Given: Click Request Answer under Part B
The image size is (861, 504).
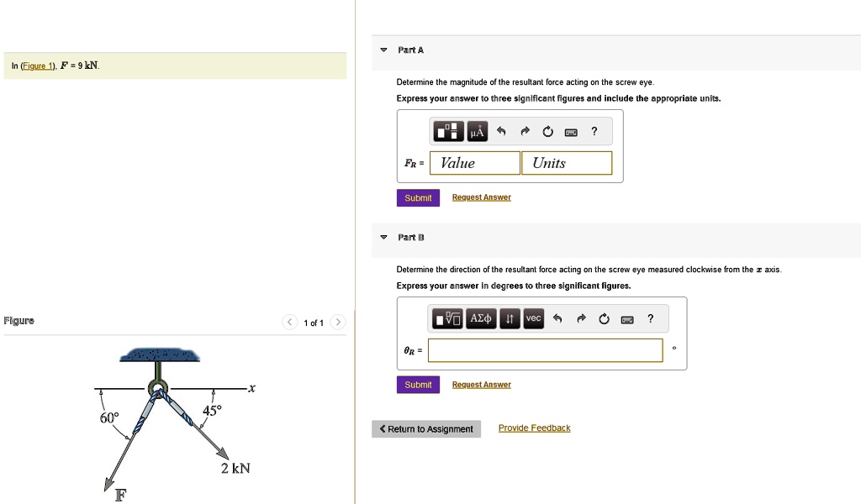Looking at the screenshot, I should tap(481, 384).
